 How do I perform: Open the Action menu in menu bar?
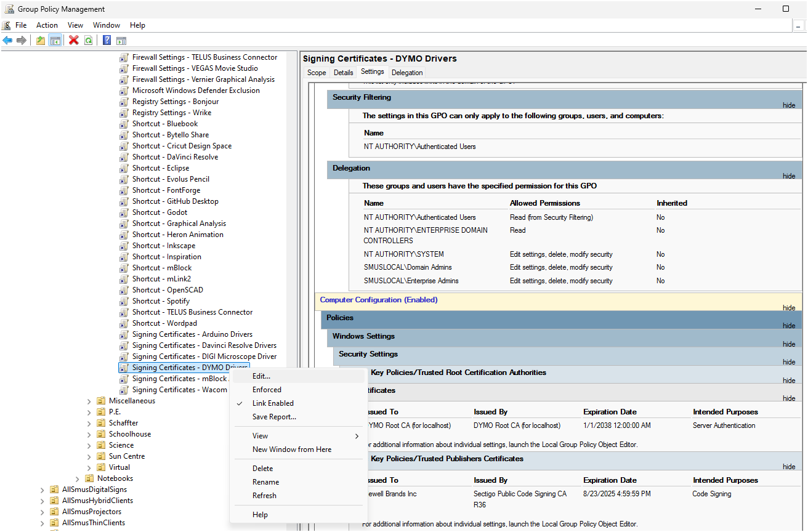[x=47, y=25]
